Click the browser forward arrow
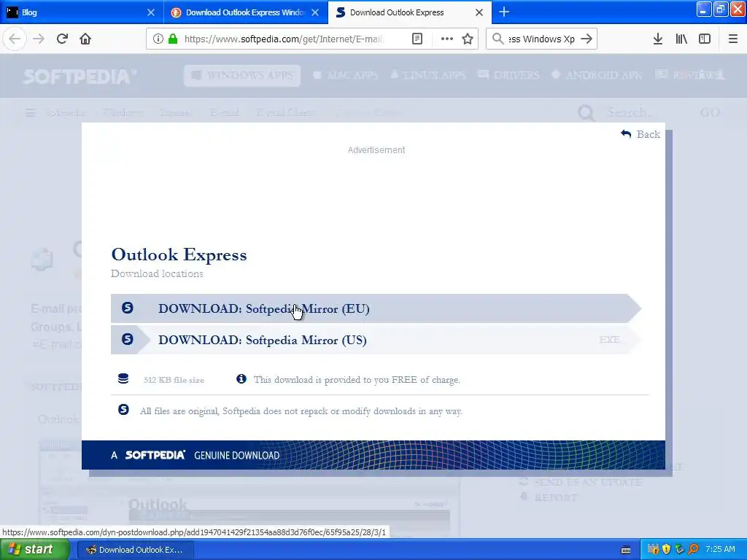747x560 pixels. (39, 39)
